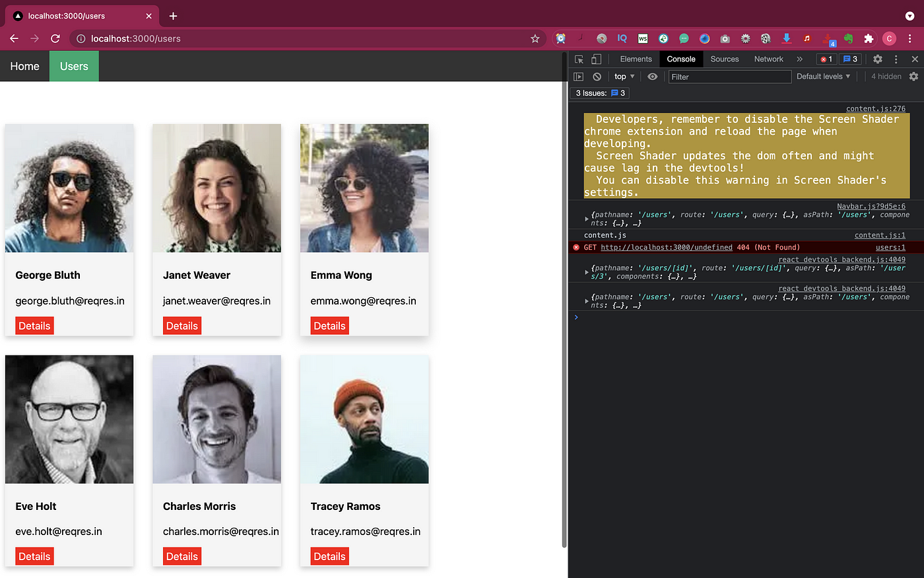The image size is (924, 578).
Task: Close the DevTools panel
Action: coord(915,59)
